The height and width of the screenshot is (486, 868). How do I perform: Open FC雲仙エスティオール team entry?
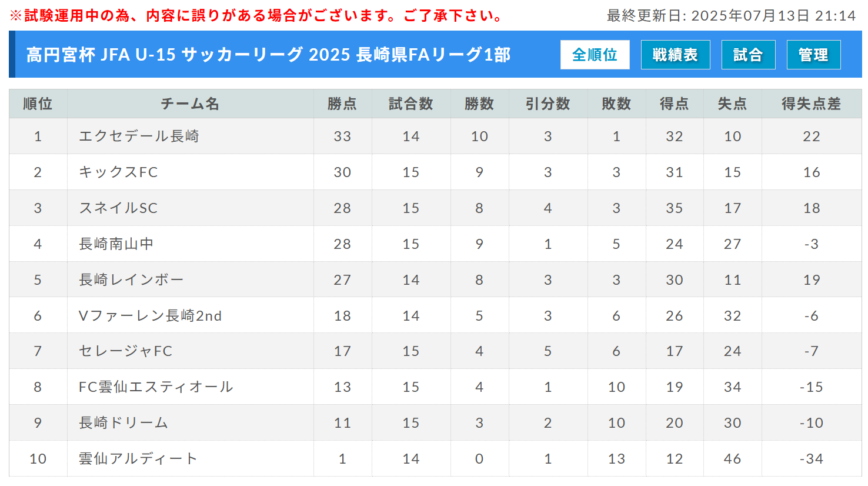tap(156, 387)
